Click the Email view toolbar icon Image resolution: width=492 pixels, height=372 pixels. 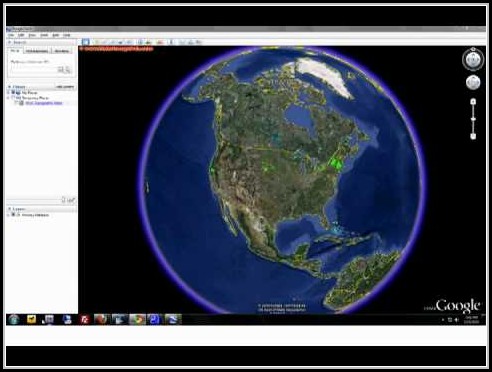pyautogui.click(x=183, y=42)
